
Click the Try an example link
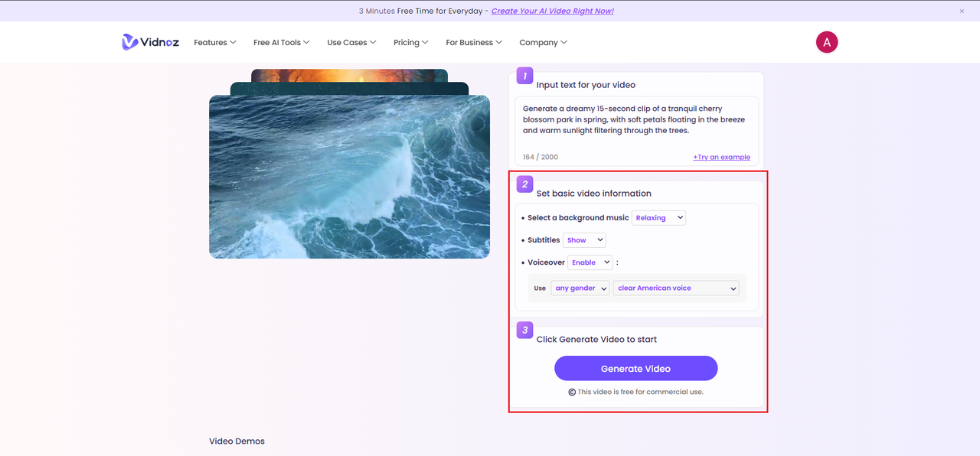coord(721,157)
